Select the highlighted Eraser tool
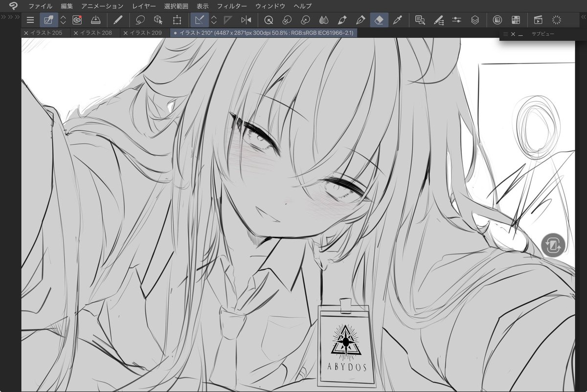This screenshot has height=392, width=587. click(379, 20)
